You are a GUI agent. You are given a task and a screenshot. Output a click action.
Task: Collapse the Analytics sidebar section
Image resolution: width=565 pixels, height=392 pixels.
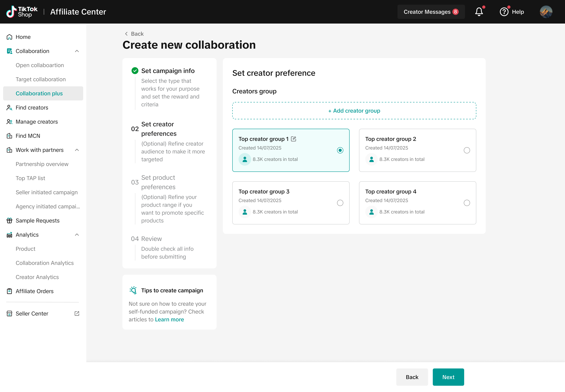(77, 235)
